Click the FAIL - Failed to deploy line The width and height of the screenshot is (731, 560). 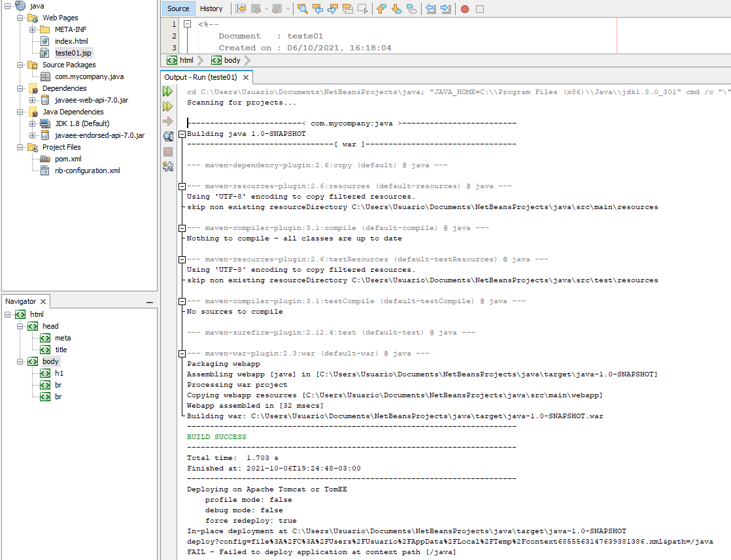pyautogui.click(x=322, y=552)
